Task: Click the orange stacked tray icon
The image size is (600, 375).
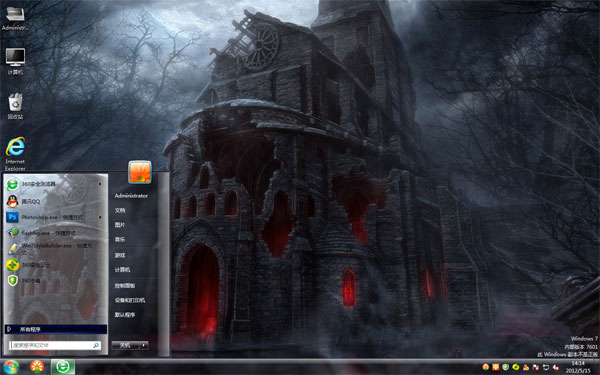Action: (x=526, y=367)
